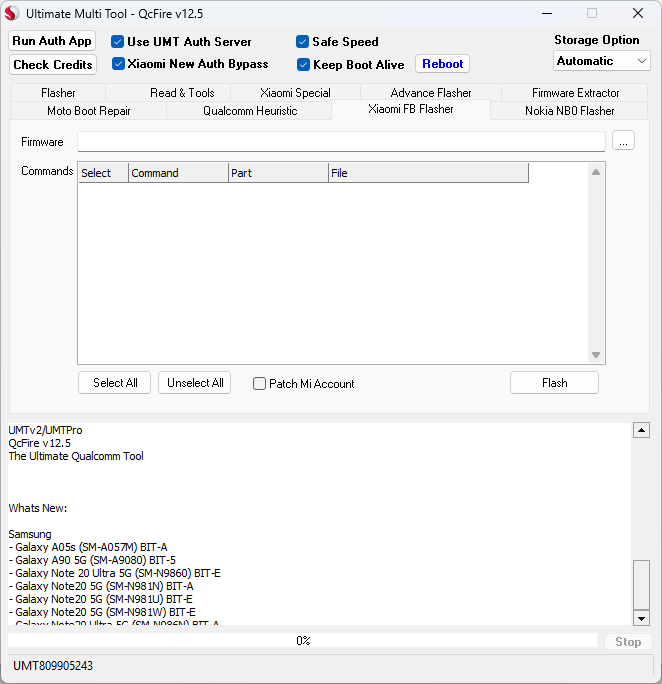This screenshot has height=684, width=662.
Task: Browse for firmware with the ellipsis button
Action: (623, 141)
